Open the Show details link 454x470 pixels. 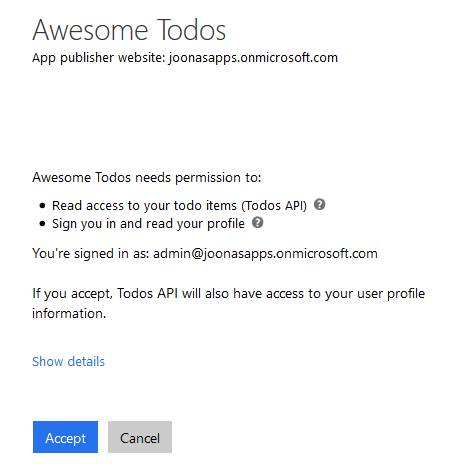(x=68, y=361)
